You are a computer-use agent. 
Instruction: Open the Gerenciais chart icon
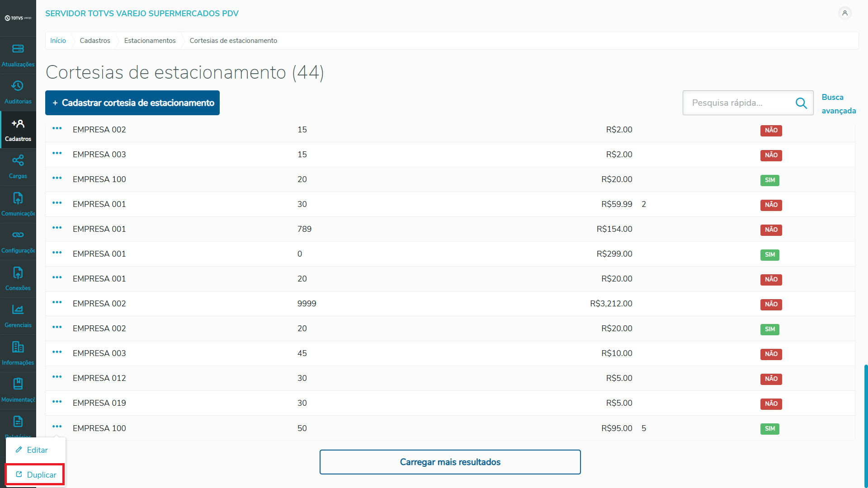(18, 310)
